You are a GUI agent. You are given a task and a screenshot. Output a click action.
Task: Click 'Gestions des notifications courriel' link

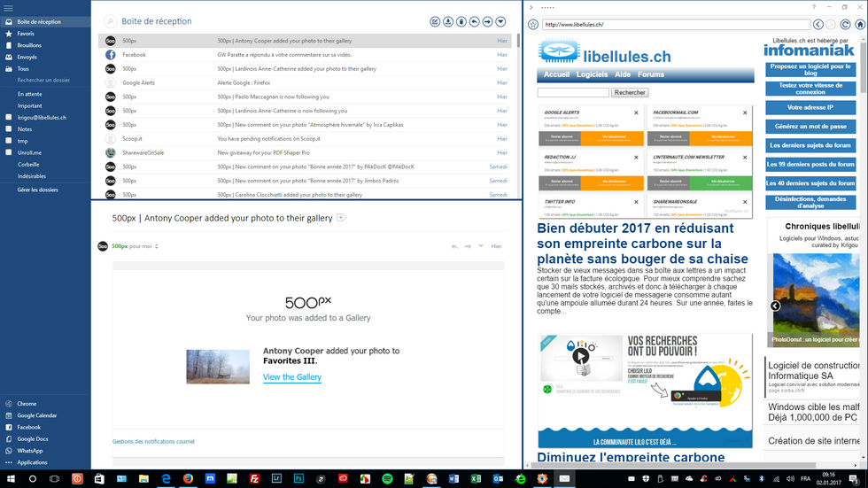pyautogui.click(x=153, y=442)
